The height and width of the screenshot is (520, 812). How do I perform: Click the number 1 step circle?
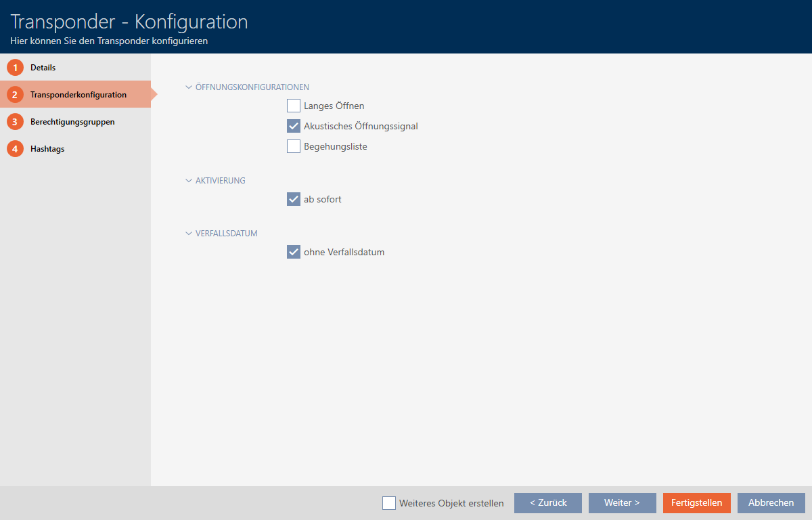point(15,68)
